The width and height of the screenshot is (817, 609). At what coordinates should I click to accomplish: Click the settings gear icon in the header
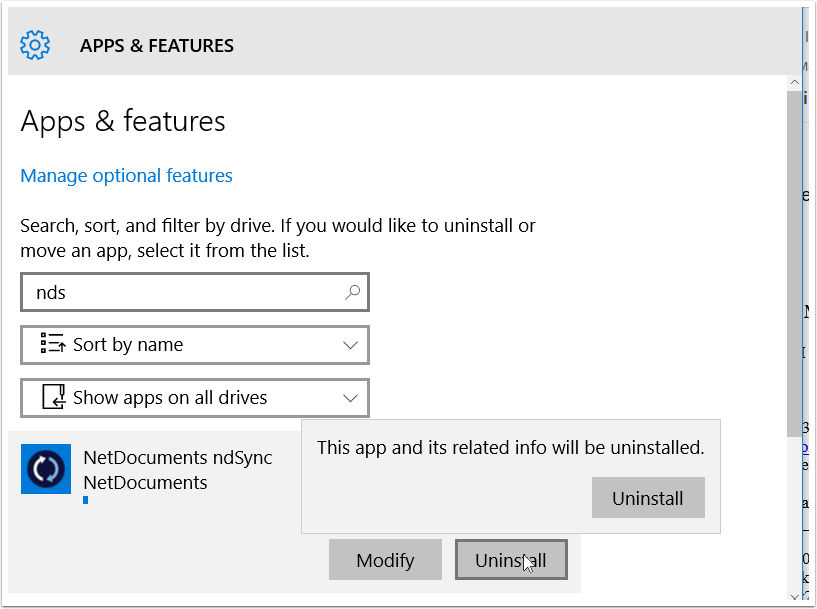35,44
